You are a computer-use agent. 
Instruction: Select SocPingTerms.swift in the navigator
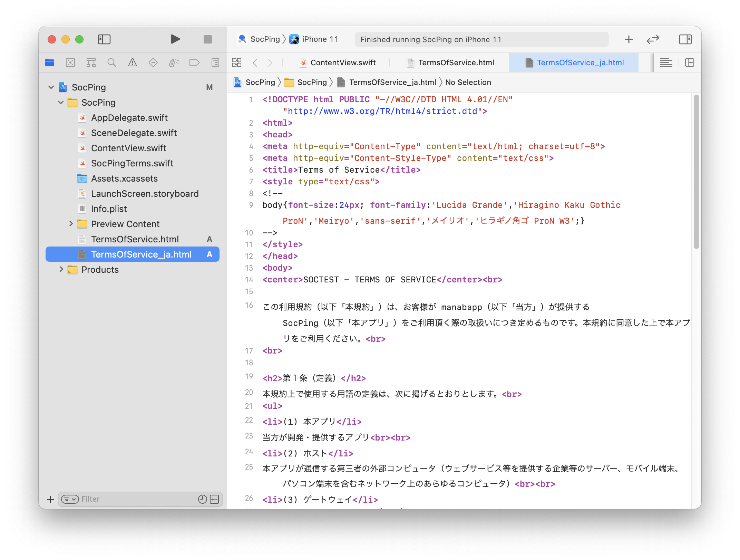pos(132,163)
